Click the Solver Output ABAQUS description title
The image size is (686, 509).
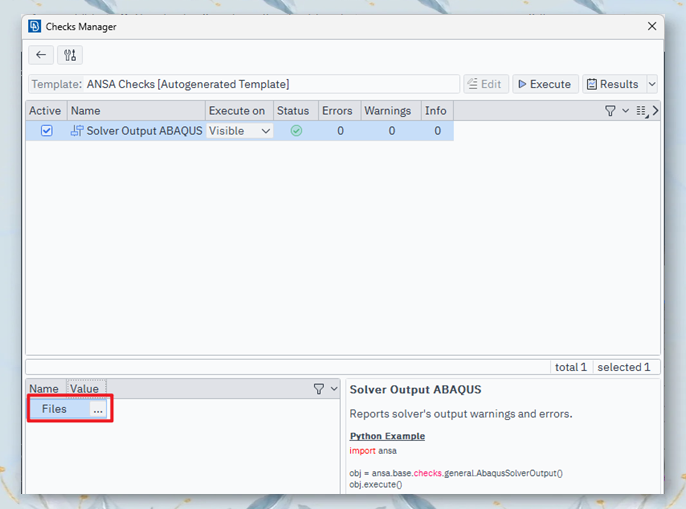(x=415, y=390)
